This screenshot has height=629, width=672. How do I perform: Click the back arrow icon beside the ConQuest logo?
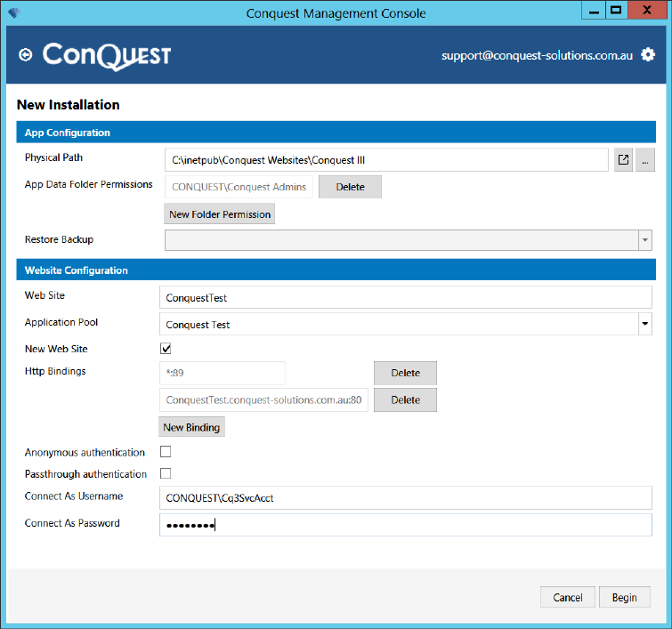[26, 55]
